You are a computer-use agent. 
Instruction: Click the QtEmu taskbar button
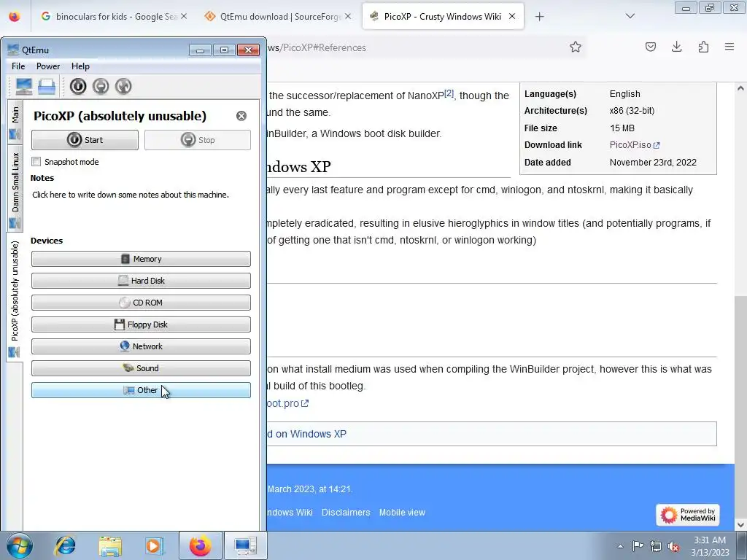coord(245,545)
